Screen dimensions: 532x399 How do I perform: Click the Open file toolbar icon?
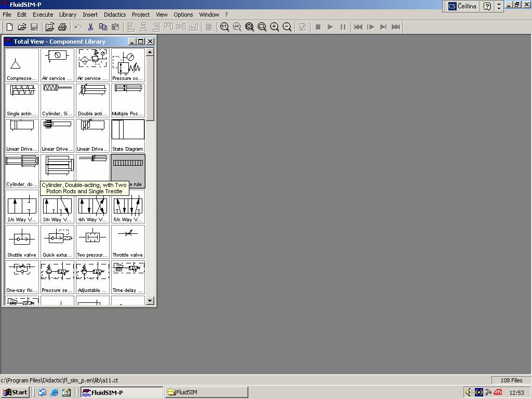(22, 27)
